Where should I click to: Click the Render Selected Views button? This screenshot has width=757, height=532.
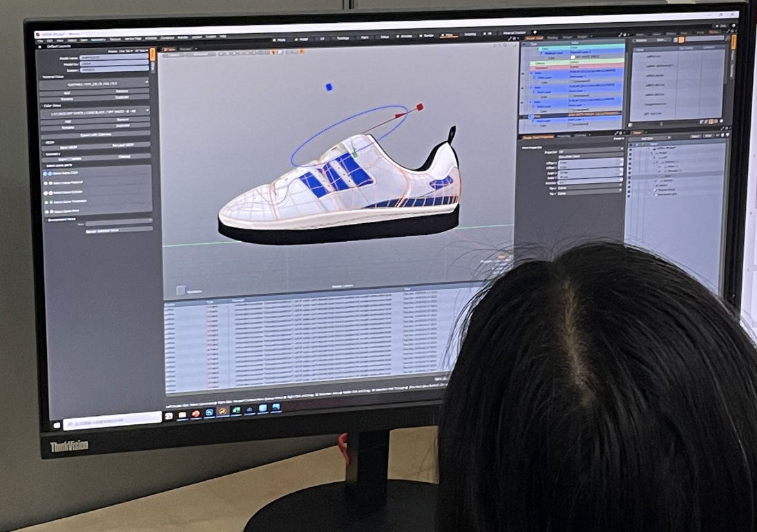point(119,230)
